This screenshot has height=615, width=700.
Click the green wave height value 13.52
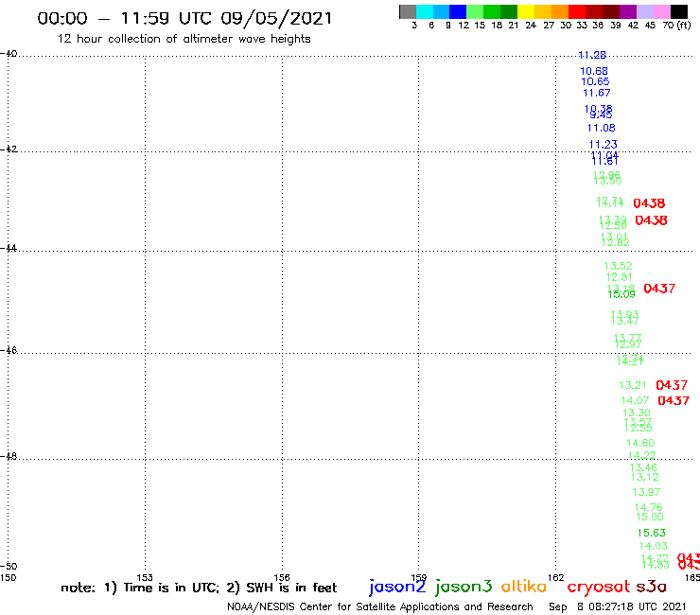[x=619, y=266]
